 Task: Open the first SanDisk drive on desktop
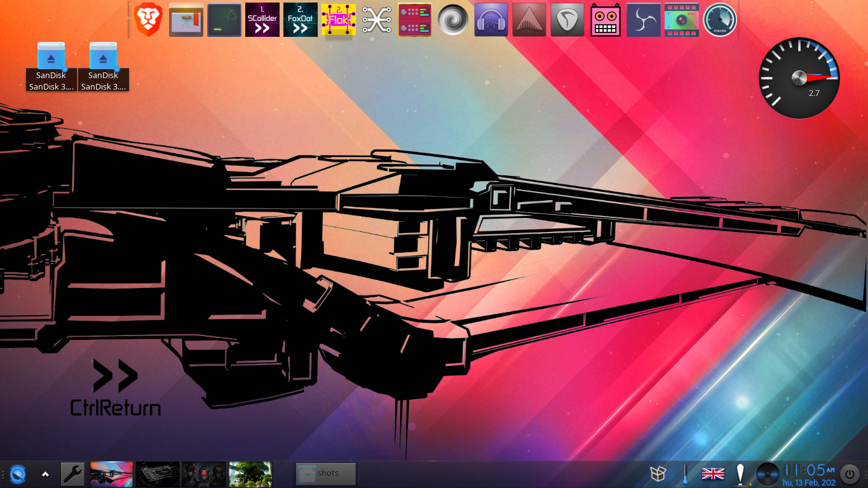pyautogui.click(x=51, y=67)
